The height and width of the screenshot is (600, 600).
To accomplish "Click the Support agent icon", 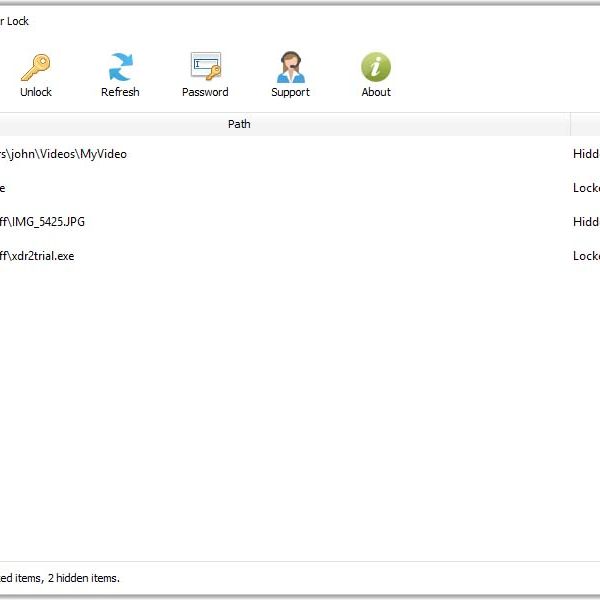I will 291,67.
